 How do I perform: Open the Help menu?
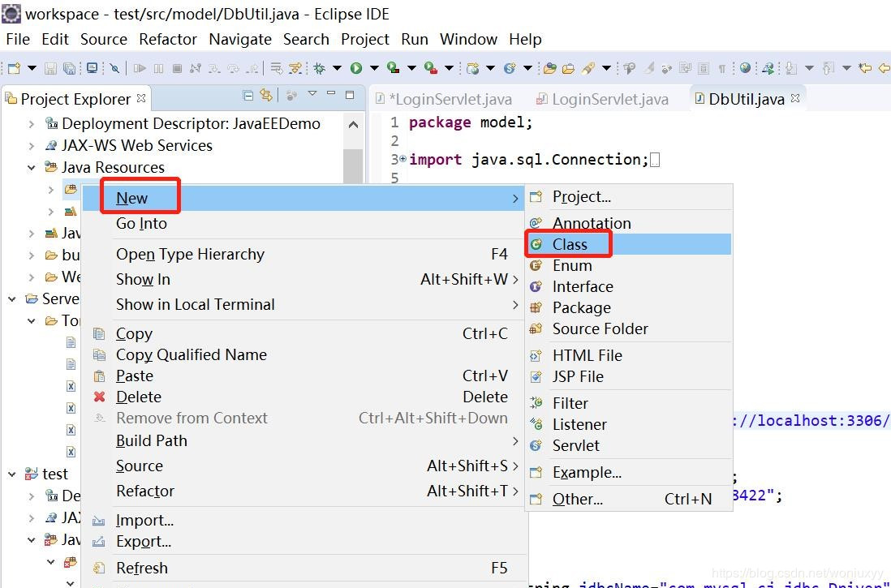pos(525,39)
